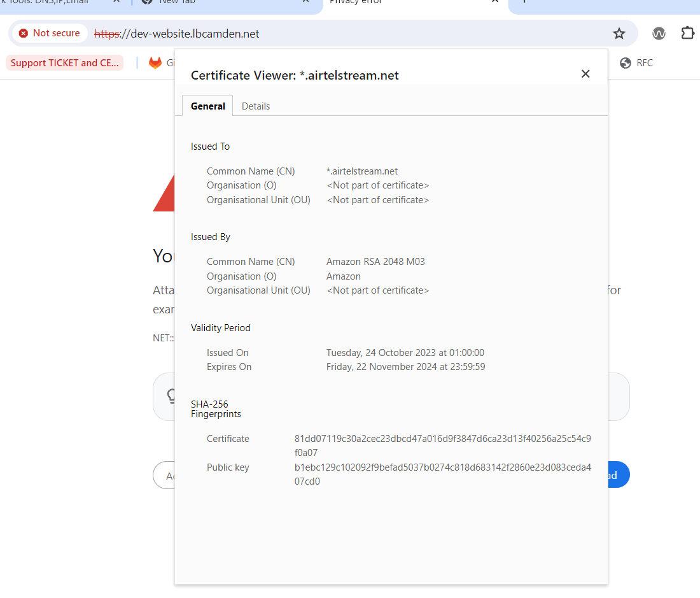Select the General tab
The height and width of the screenshot is (598, 700).
[x=207, y=106]
